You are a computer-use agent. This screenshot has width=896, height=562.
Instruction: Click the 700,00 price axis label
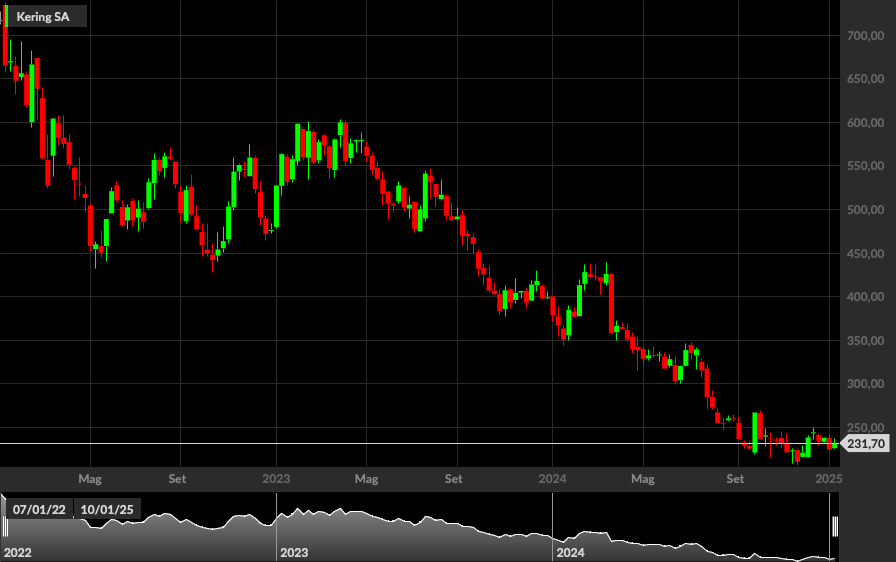point(865,36)
